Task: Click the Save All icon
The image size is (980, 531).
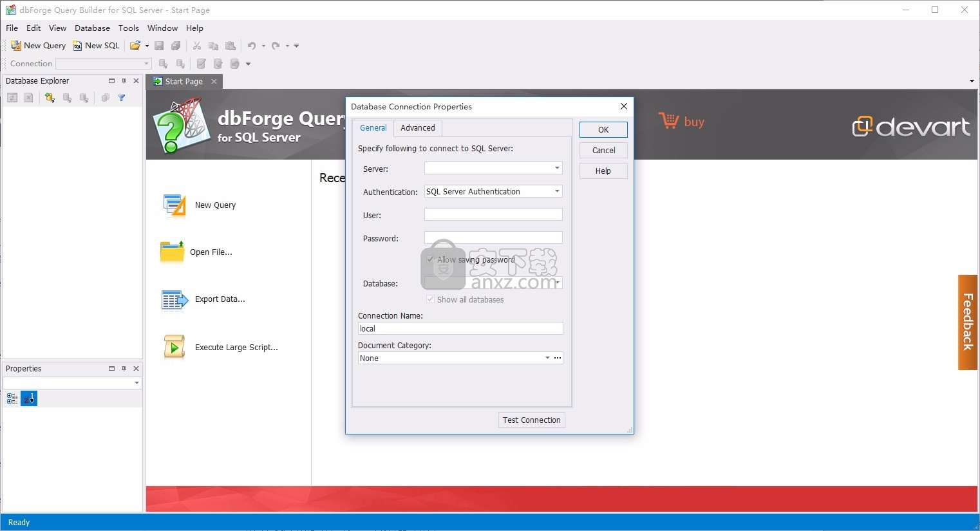Action: click(x=176, y=46)
